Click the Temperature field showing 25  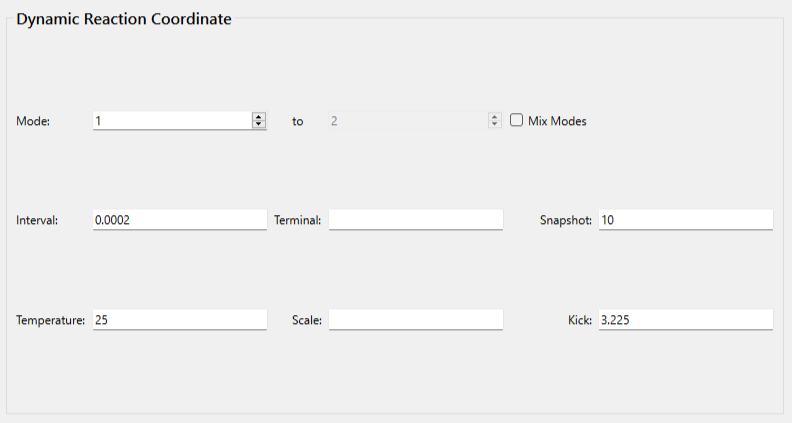pyautogui.click(x=179, y=320)
